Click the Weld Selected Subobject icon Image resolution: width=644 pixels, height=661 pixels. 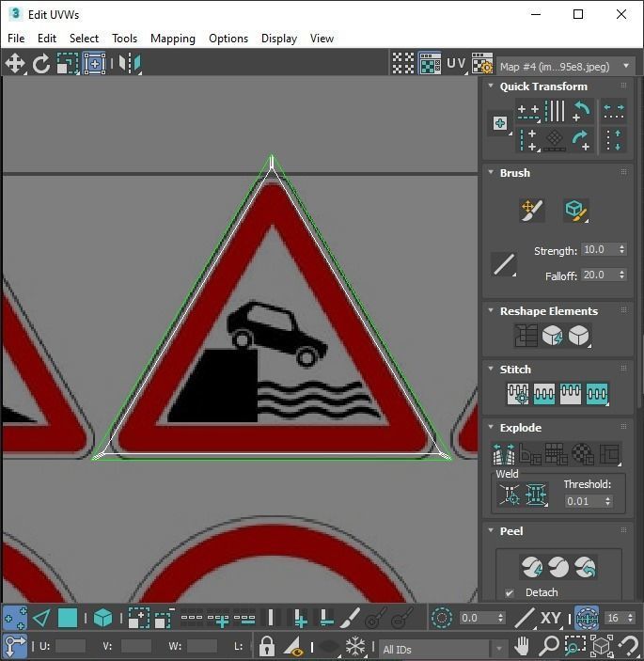pyautogui.click(x=536, y=495)
